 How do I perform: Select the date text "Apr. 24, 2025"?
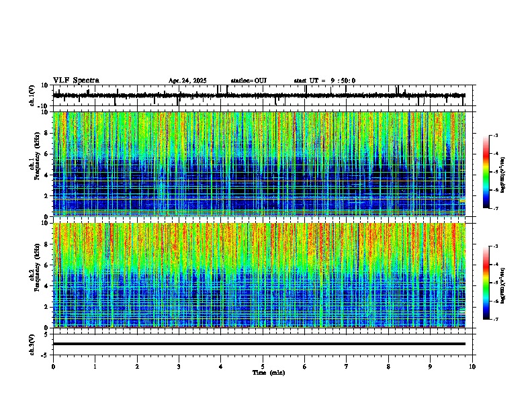click(187, 81)
